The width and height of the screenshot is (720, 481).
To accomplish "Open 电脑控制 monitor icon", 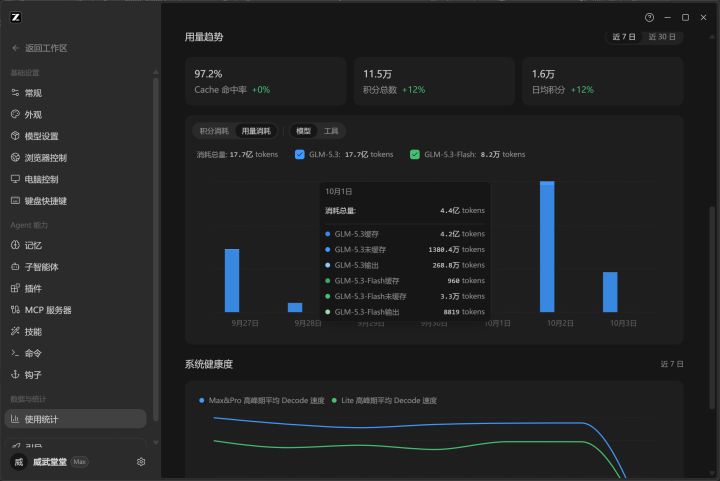I will pos(15,179).
